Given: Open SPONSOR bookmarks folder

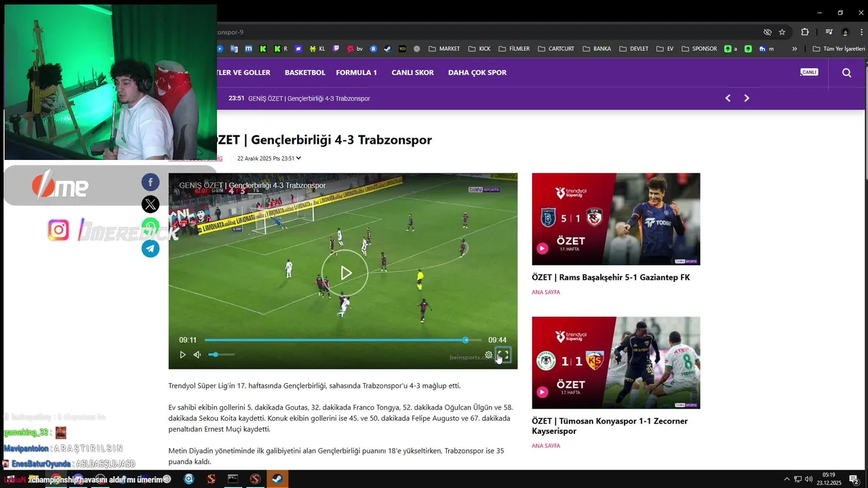Looking at the screenshot, I should point(699,49).
